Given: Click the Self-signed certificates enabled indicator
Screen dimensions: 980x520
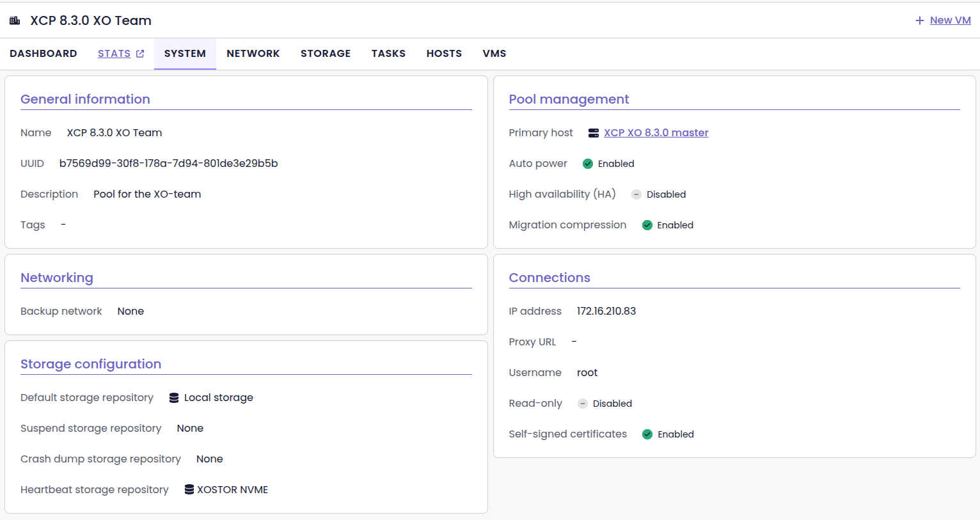Looking at the screenshot, I should [647, 434].
